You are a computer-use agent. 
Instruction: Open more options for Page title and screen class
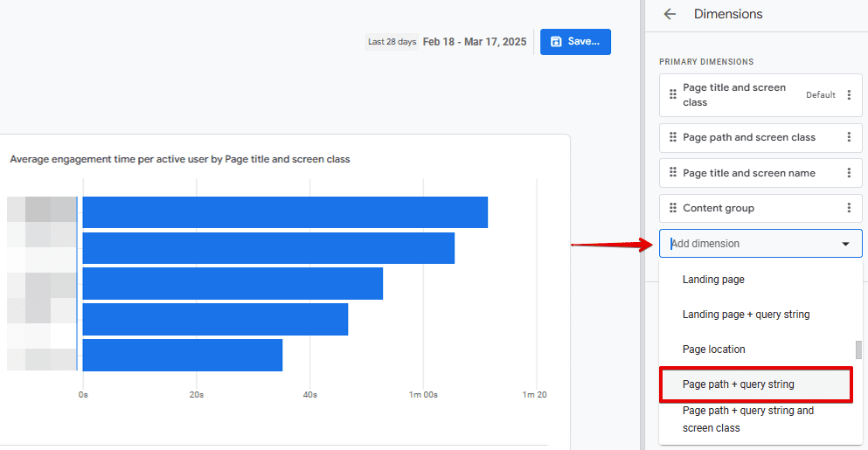click(849, 95)
